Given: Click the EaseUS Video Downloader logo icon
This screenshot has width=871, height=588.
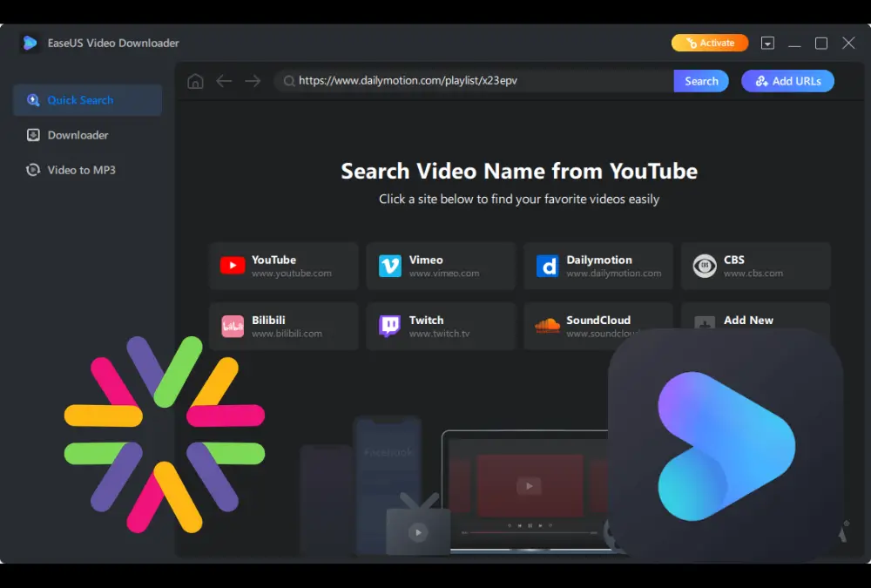Looking at the screenshot, I should pos(30,43).
